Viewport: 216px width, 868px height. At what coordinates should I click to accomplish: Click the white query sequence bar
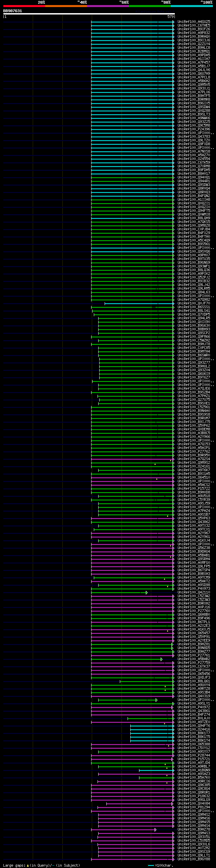click(x=89, y=14)
